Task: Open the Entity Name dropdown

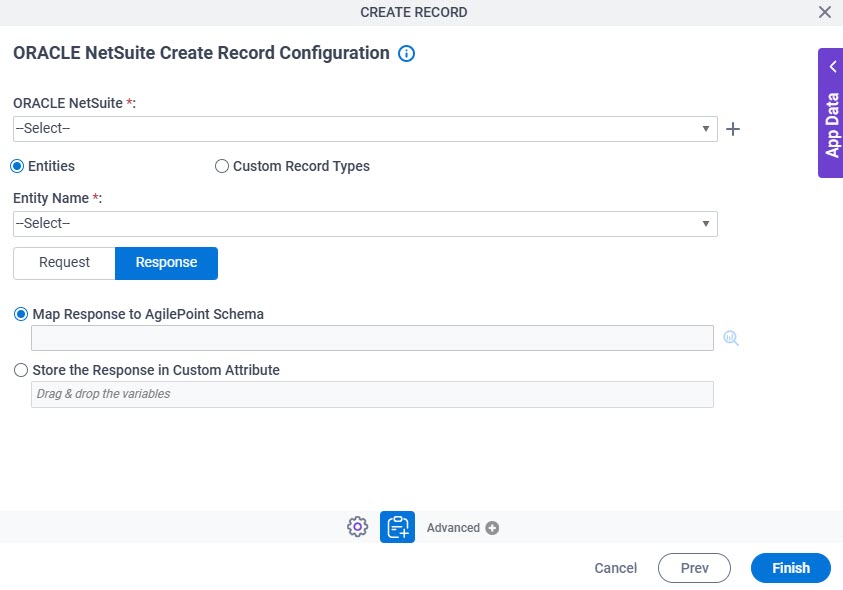Action: click(x=365, y=224)
